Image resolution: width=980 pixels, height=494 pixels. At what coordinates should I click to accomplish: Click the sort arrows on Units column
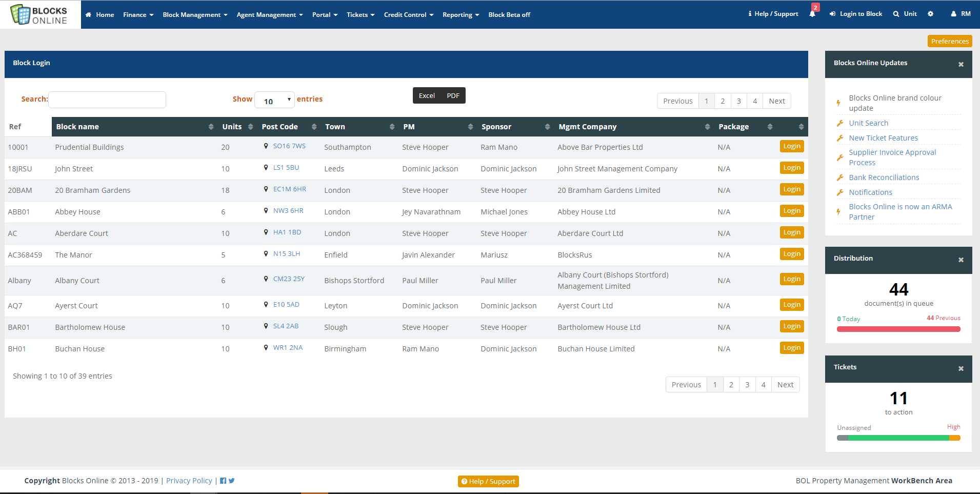coord(250,127)
